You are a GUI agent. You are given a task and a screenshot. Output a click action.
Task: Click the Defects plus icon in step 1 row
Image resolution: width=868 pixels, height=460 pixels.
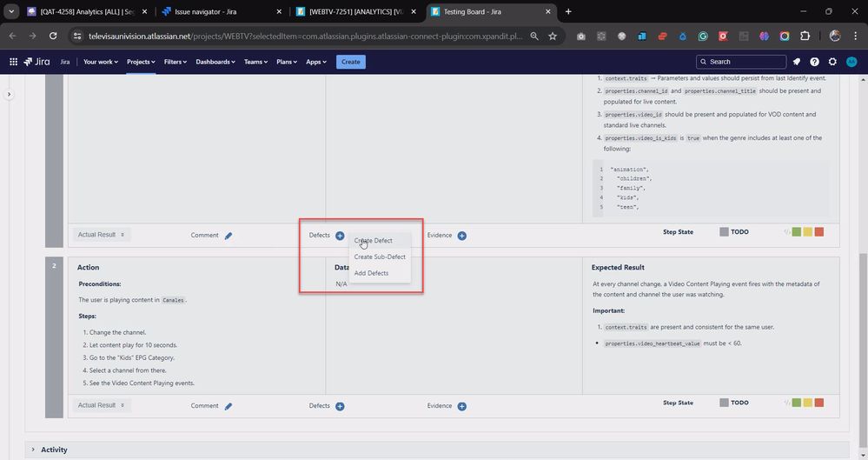click(x=340, y=236)
